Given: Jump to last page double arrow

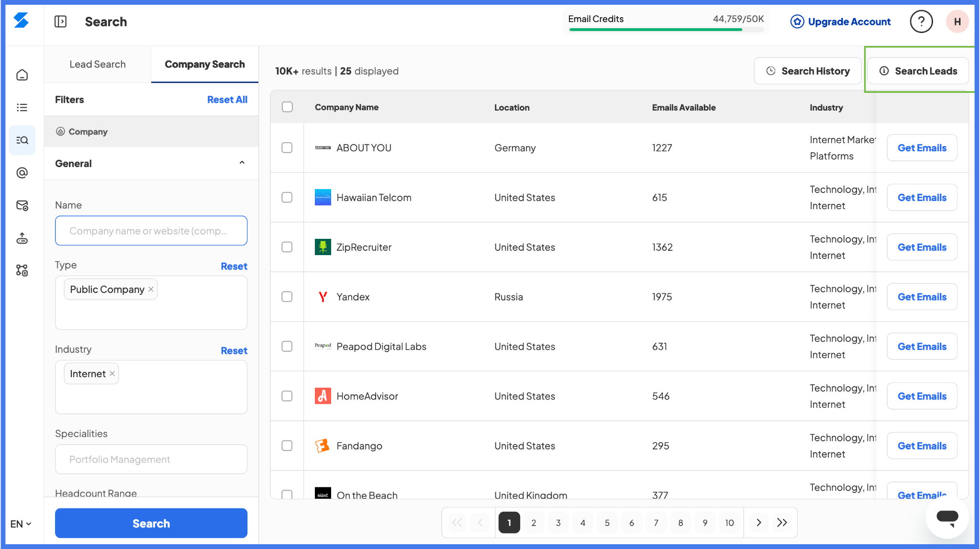Looking at the screenshot, I should tap(782, 522).
